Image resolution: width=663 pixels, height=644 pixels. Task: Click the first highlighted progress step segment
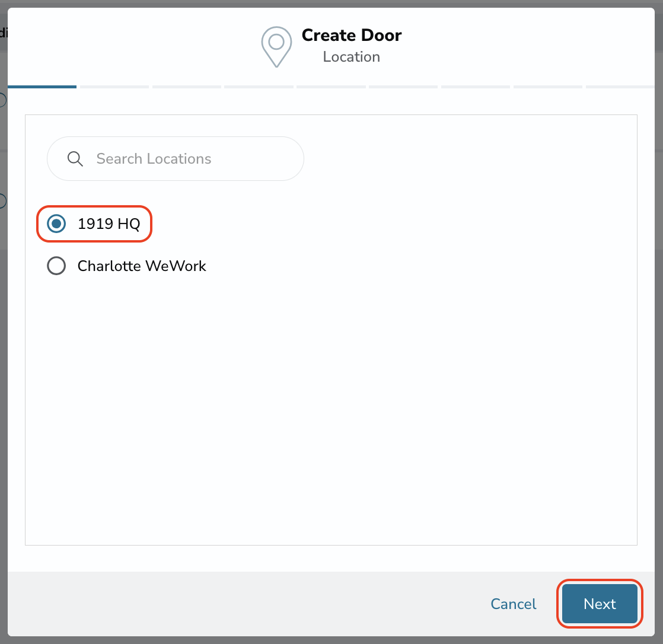tap(42, 87)
